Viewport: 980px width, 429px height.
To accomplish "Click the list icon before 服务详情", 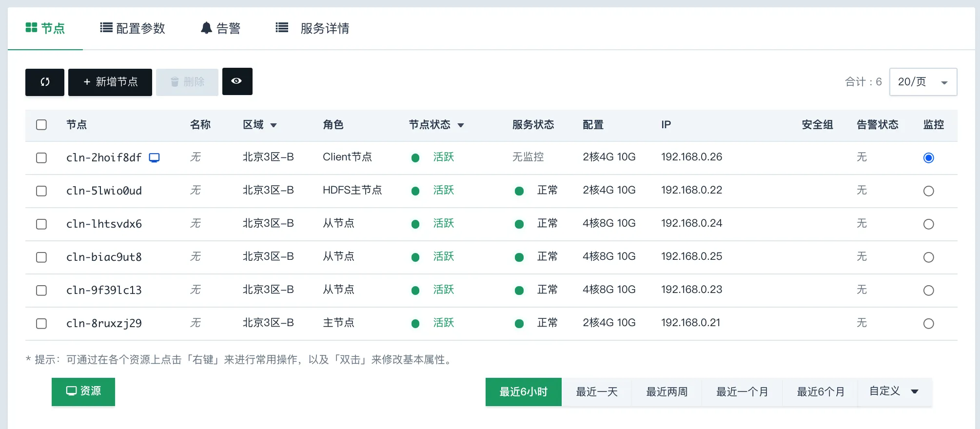I will [282, 28].
